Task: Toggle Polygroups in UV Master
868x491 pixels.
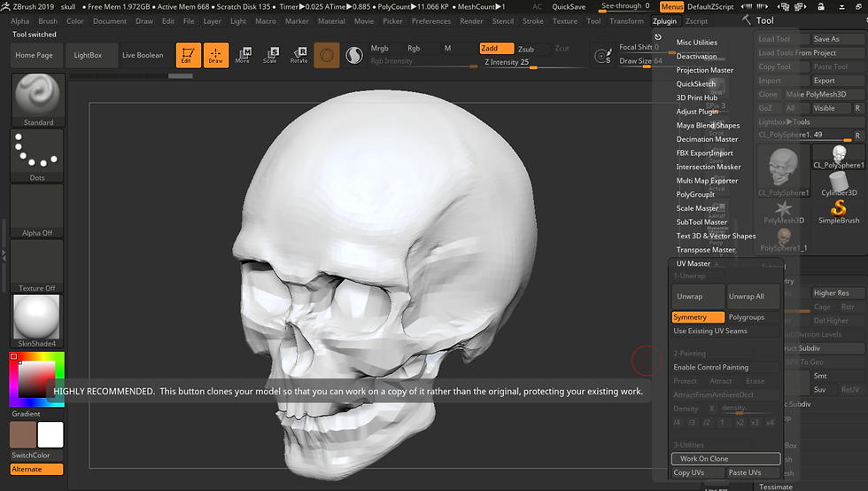Action: [x=754, y=317]
